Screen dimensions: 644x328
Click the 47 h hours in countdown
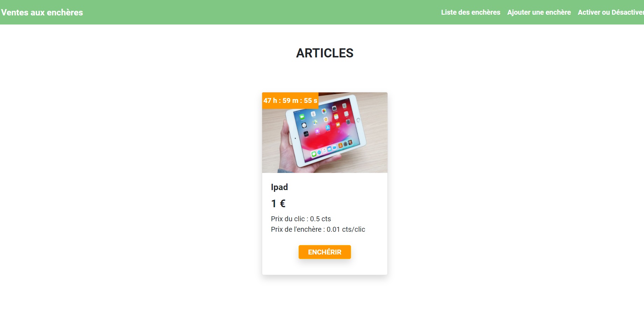pos(270,100)
